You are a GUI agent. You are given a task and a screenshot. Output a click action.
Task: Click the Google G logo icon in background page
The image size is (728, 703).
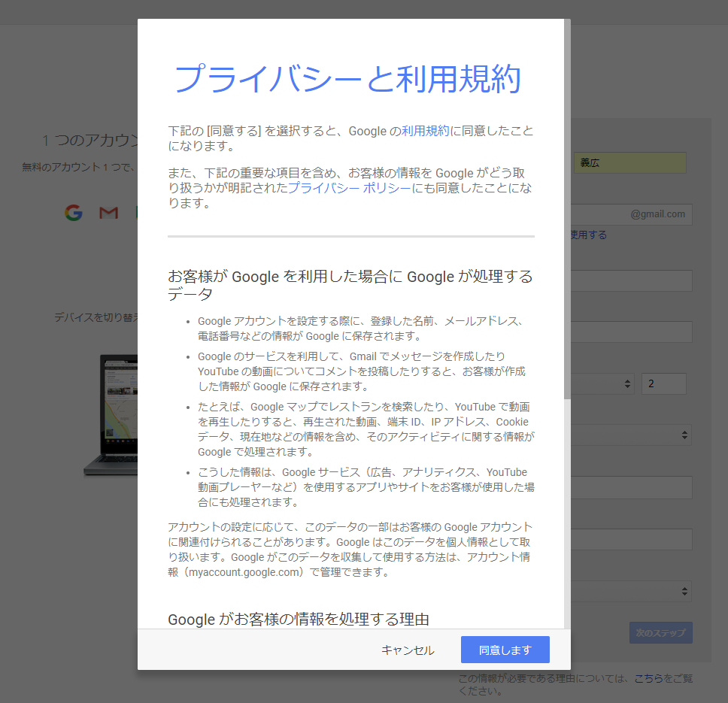74,213
